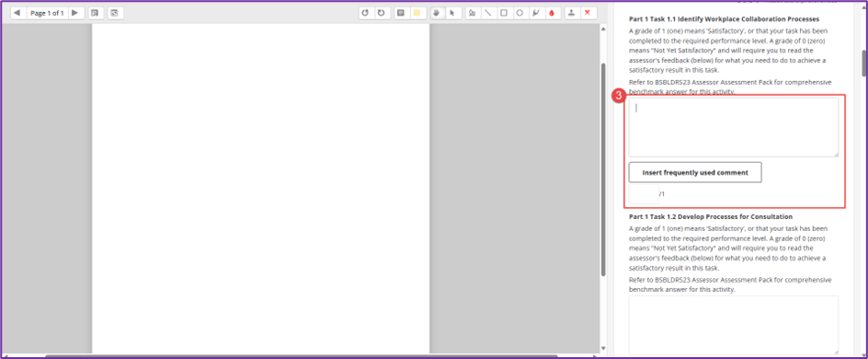Select the freehand pen tool
The width and height of the screenshot is (868, 359).
tap(473, 13)
